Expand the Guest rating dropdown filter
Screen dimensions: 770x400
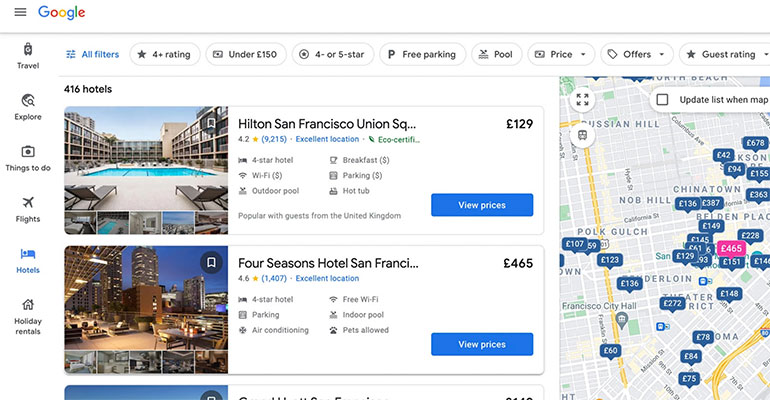click(x=725, y=54)
